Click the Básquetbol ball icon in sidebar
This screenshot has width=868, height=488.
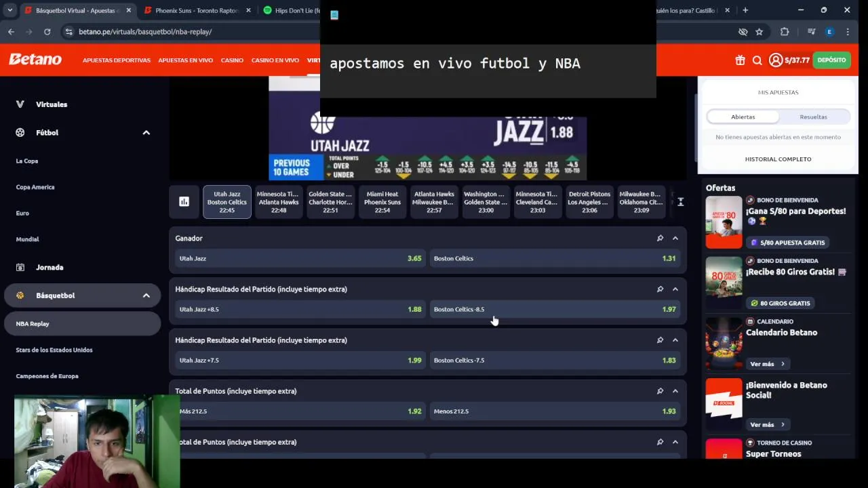[20, 296]
